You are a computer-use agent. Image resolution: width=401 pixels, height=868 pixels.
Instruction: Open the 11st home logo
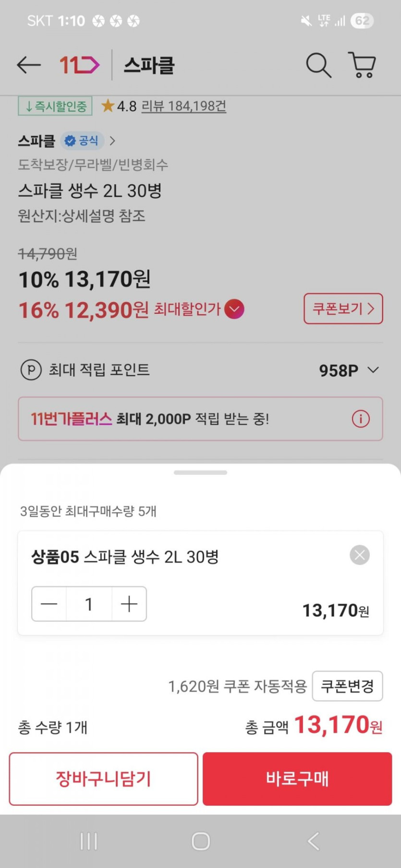tap(79, 65)
